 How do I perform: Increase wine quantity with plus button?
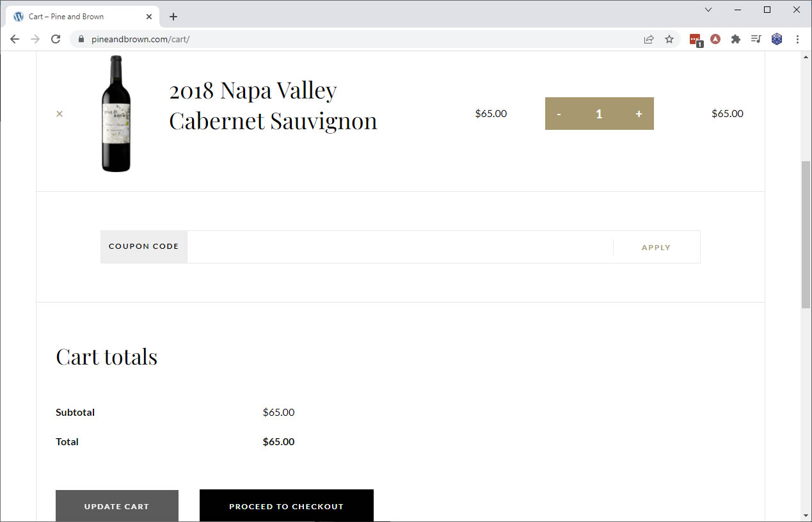coord(639,114)
